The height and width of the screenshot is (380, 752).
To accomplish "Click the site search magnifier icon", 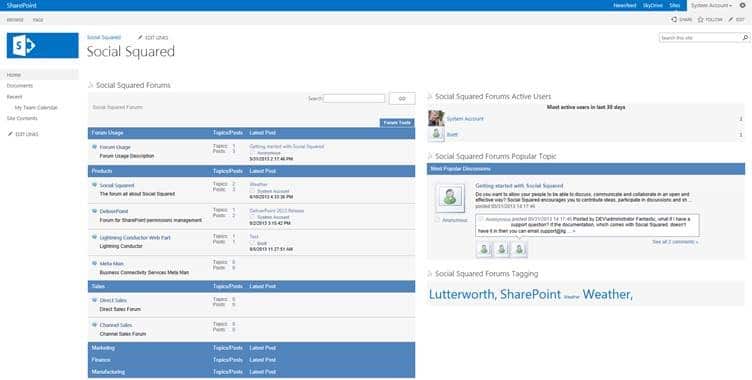I will [x=745, y=37].
